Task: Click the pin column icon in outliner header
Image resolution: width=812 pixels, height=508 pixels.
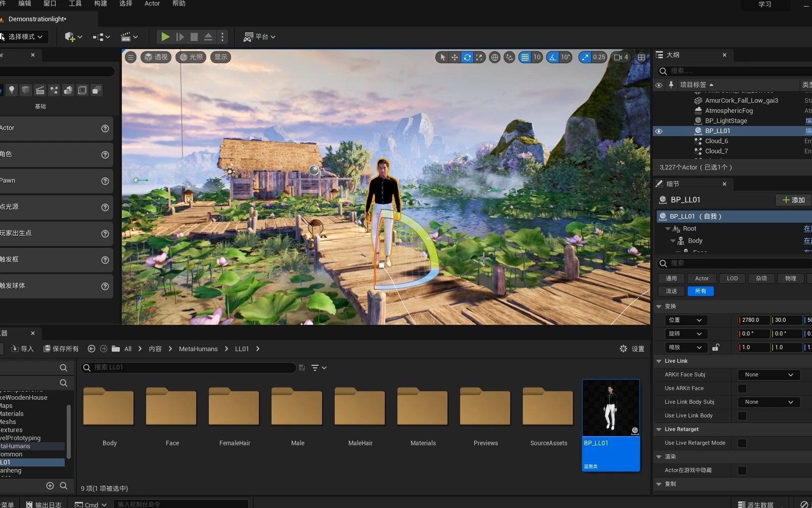Action: point(671,85)
